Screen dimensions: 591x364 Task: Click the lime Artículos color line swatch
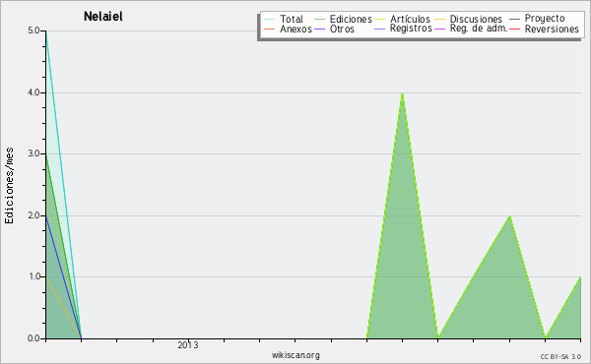[380, 19]
